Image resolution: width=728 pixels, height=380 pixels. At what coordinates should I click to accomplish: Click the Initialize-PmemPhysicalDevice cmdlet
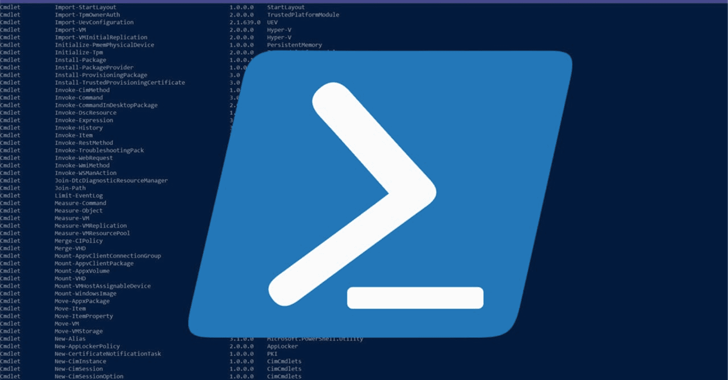click(104, 45)
